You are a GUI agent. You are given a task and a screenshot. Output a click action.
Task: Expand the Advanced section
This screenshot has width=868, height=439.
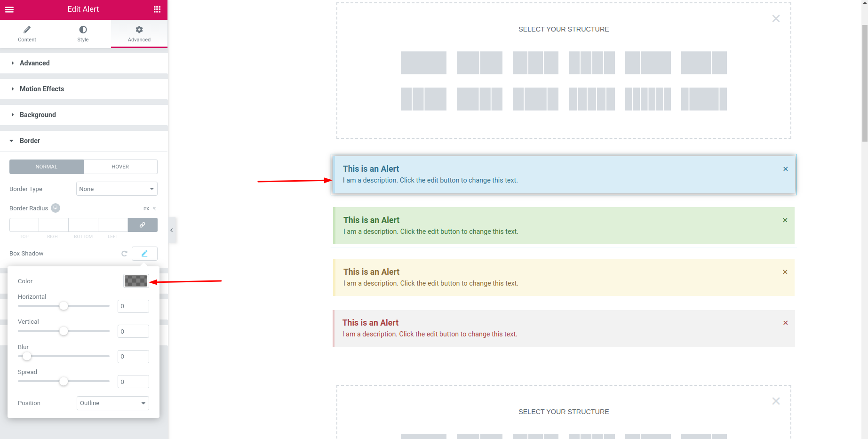84,63
